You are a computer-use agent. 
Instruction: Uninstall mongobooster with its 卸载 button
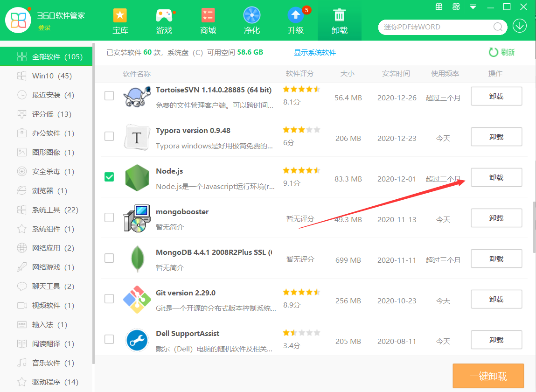(496, 218)
